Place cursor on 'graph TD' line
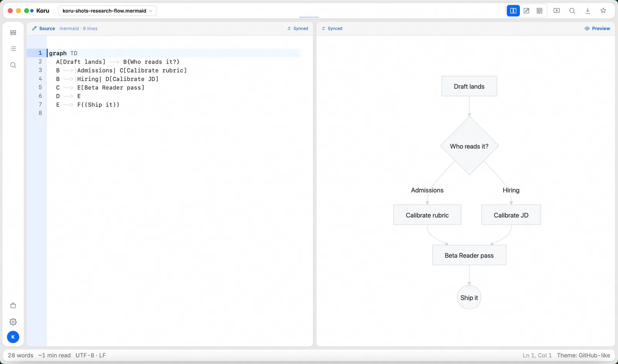Viewport: 618px width, 364px height. pos(63,53)
